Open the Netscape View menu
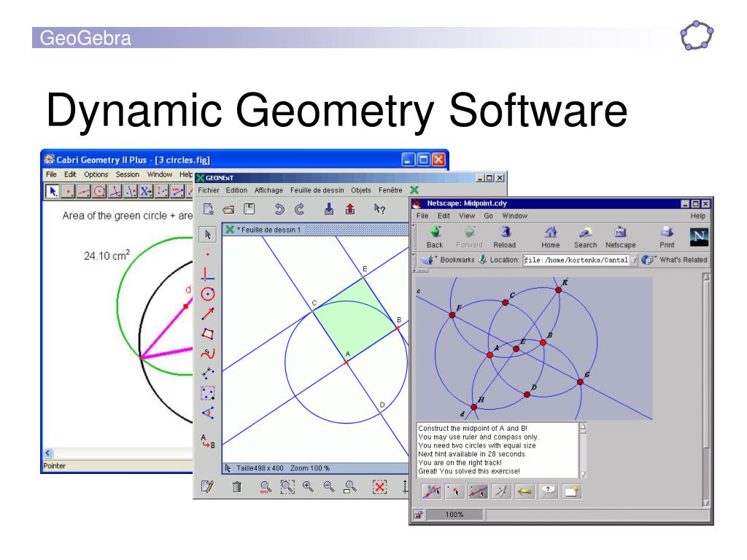 [x=466, y=216]
